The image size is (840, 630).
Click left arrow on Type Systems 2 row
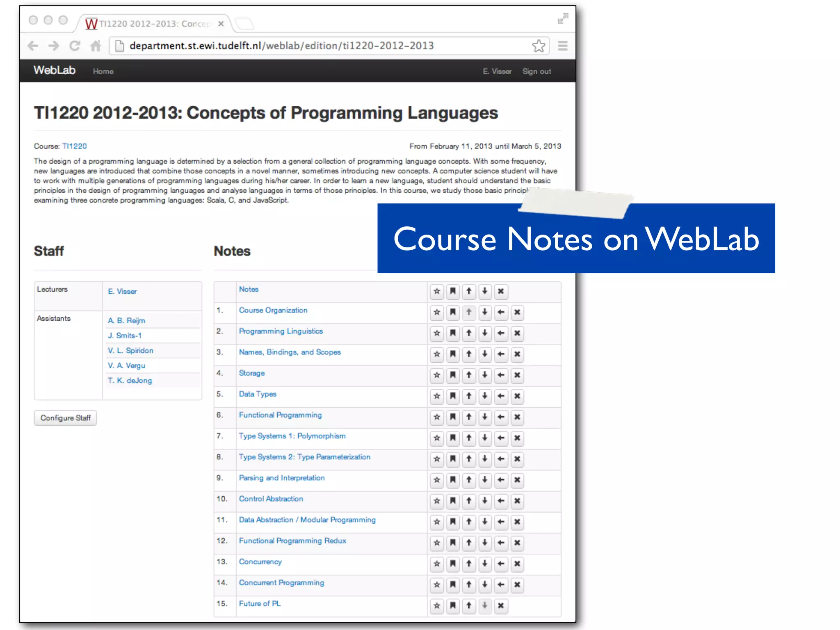pyautogui.click(x=501, y=459)
